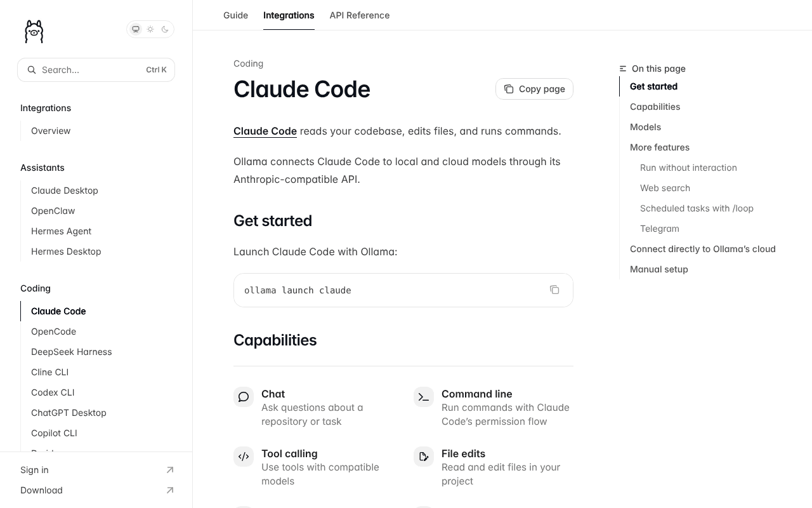Click the Download external arrow icon

pos(170,490)
